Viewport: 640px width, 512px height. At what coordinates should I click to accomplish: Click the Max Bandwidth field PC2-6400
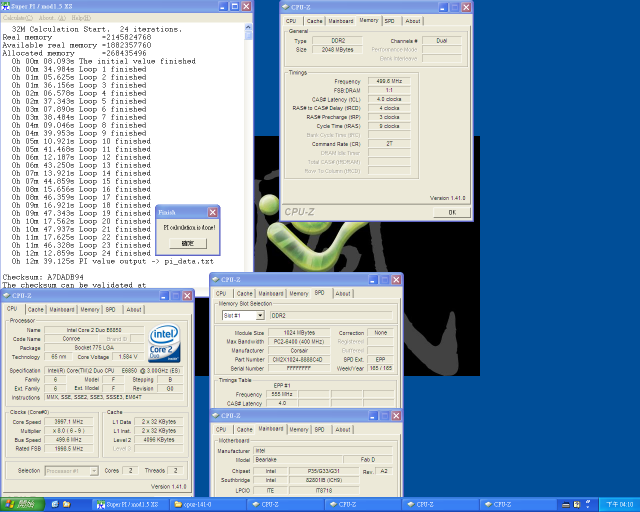[299, 342]
